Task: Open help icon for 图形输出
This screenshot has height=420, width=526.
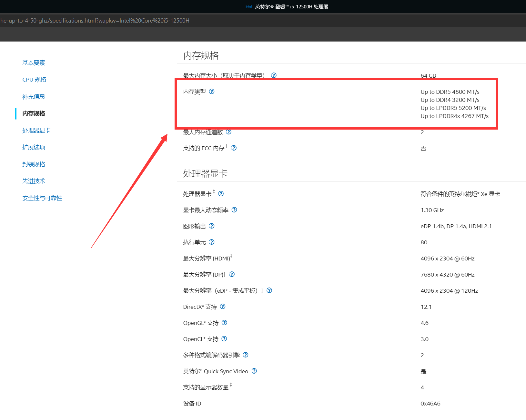Action: 212,226
